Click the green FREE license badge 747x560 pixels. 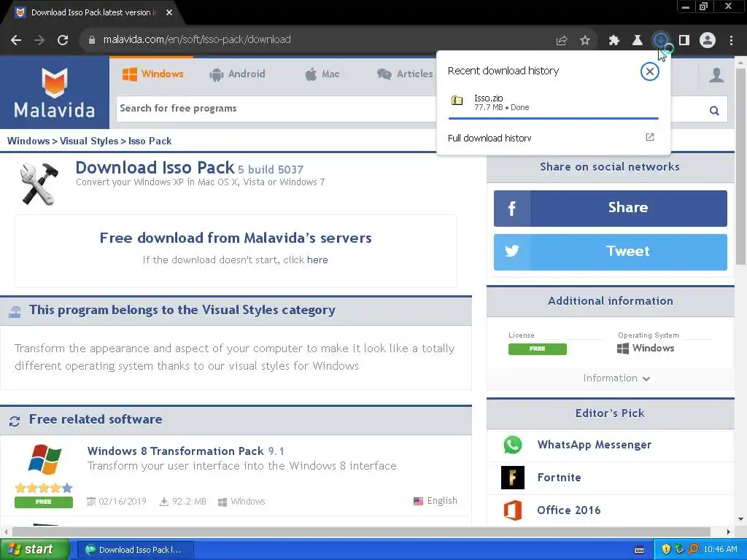(x=538, y=349)
